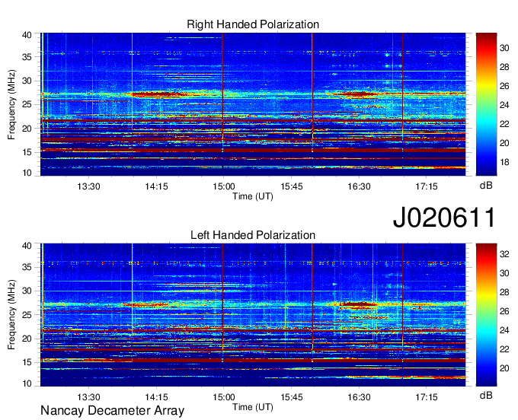Click 13:30 time tick under Right Handed plot
Image resolution: width=518 pixels, height=420 pixels.
(88, 186)
